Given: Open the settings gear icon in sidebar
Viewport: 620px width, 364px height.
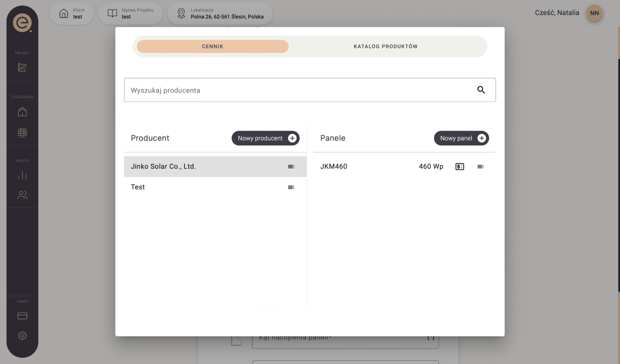Looking at the screenshot, I should (22, 335).
